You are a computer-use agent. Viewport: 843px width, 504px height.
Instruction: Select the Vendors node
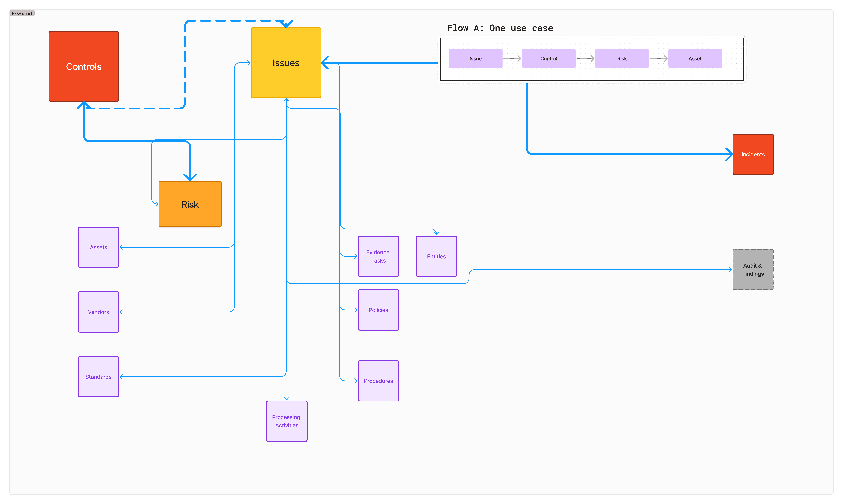98,312
